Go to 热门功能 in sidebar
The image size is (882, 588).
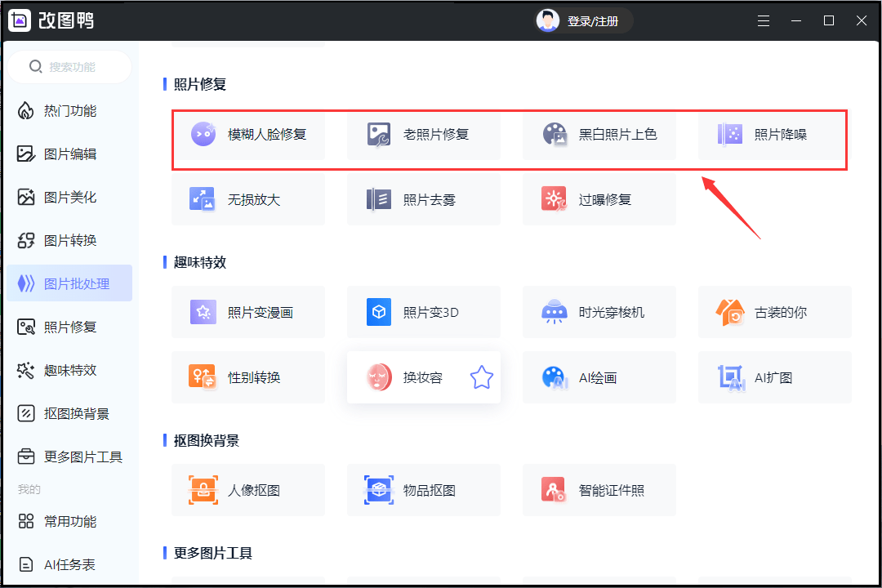coord(69,111)
